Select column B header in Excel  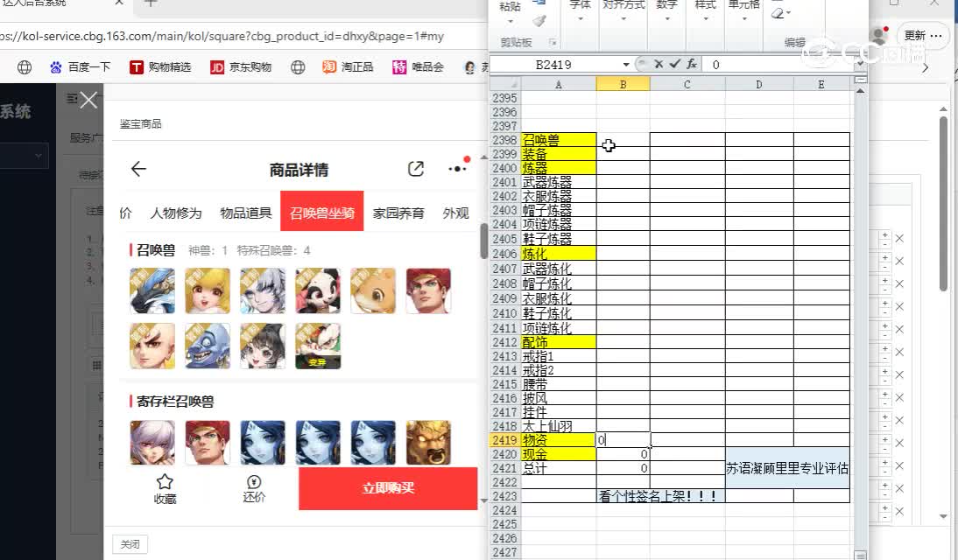pos(623,84)
